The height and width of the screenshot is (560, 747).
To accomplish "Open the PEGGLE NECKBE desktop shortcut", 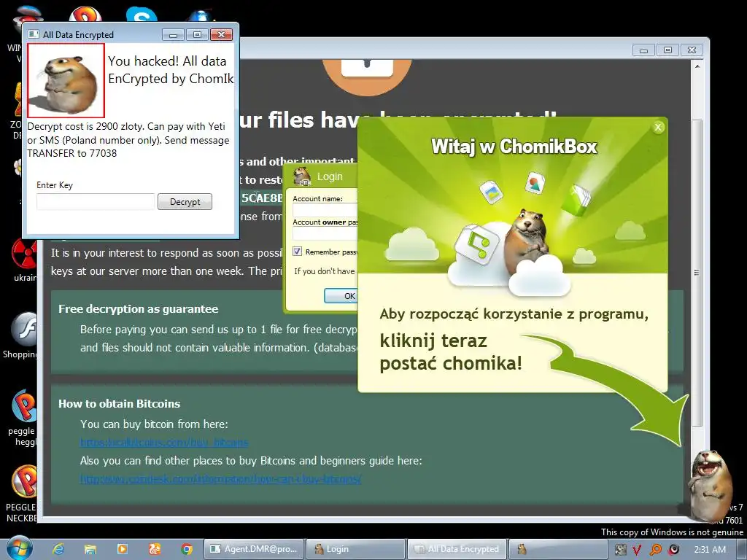I will [x=23, y=494].
